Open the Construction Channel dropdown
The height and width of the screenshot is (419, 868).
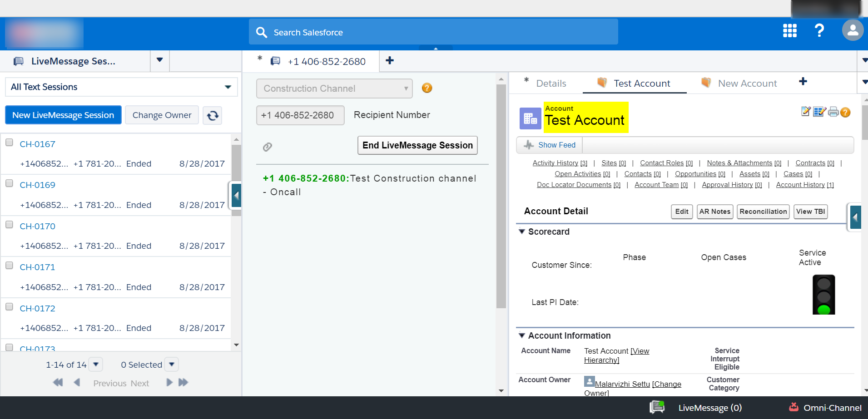point(334,89)
